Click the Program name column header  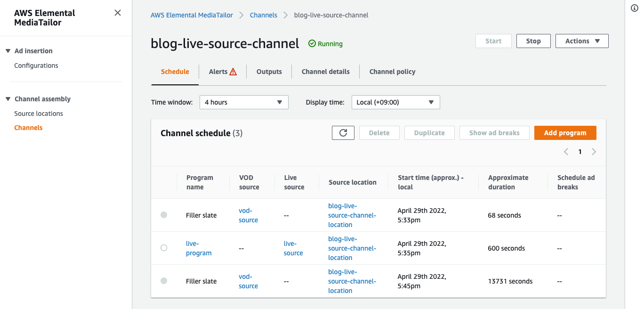(x=200, y=182)
